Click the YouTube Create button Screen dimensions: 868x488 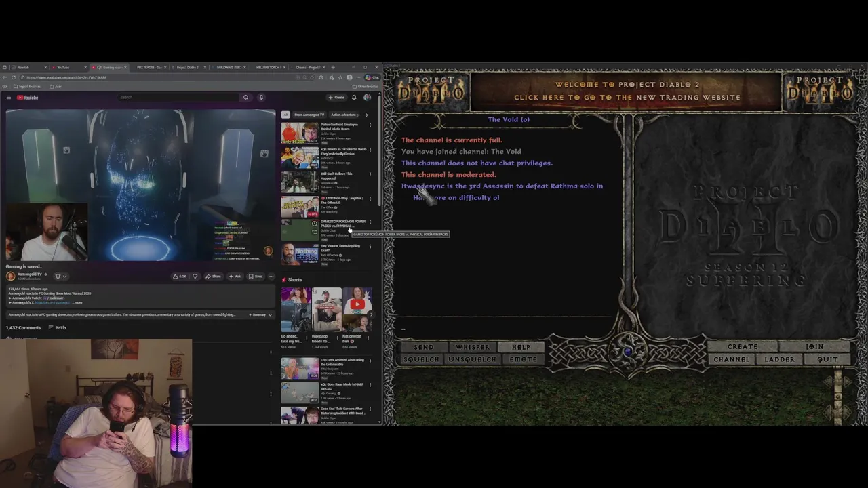336,97
